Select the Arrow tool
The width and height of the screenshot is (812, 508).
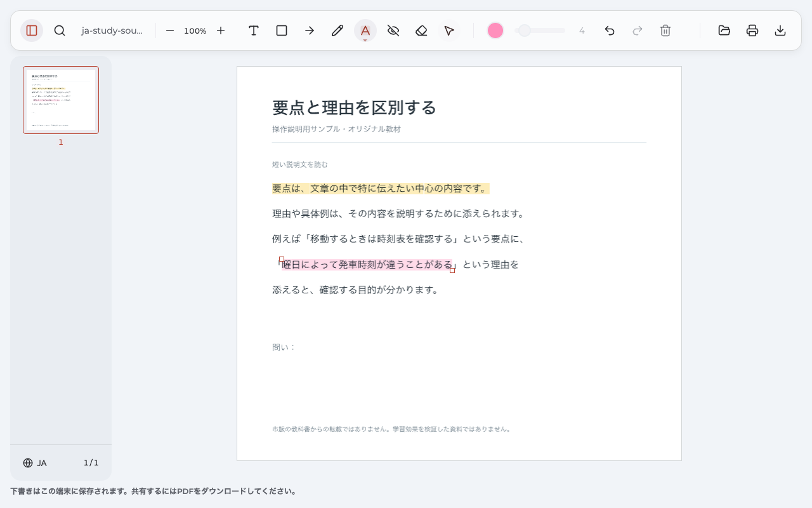point(310,30)
